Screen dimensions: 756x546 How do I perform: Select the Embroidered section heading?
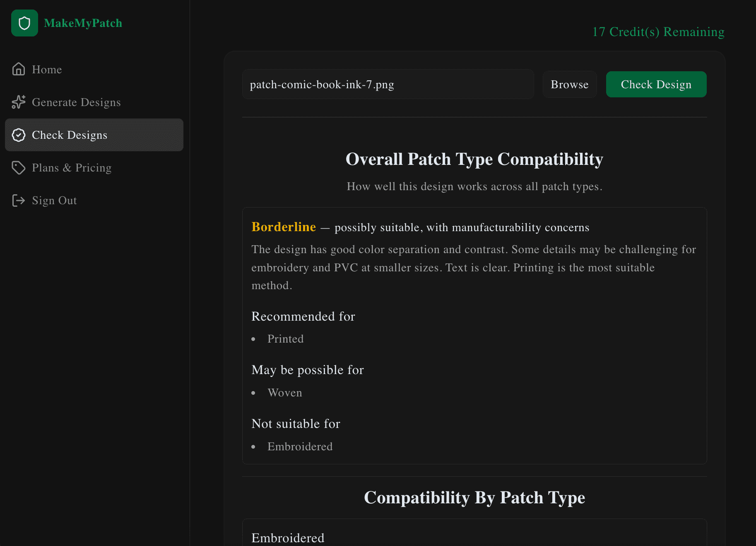[x=288, y=537]
